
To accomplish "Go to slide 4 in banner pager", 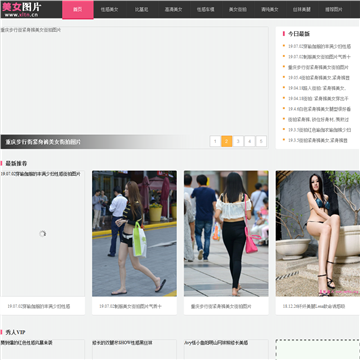I will point(250,141).
